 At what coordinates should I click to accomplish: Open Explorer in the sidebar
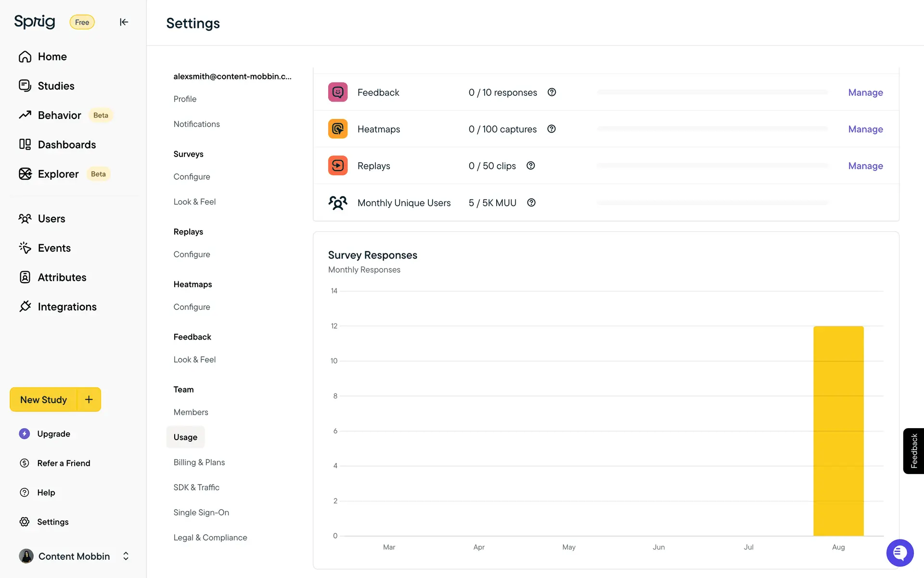[x=58, y=174]
